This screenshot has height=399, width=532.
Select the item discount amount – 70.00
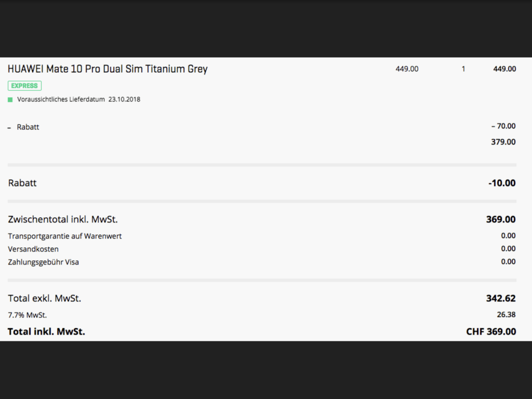pyautogui.click(x=503, y=126)
